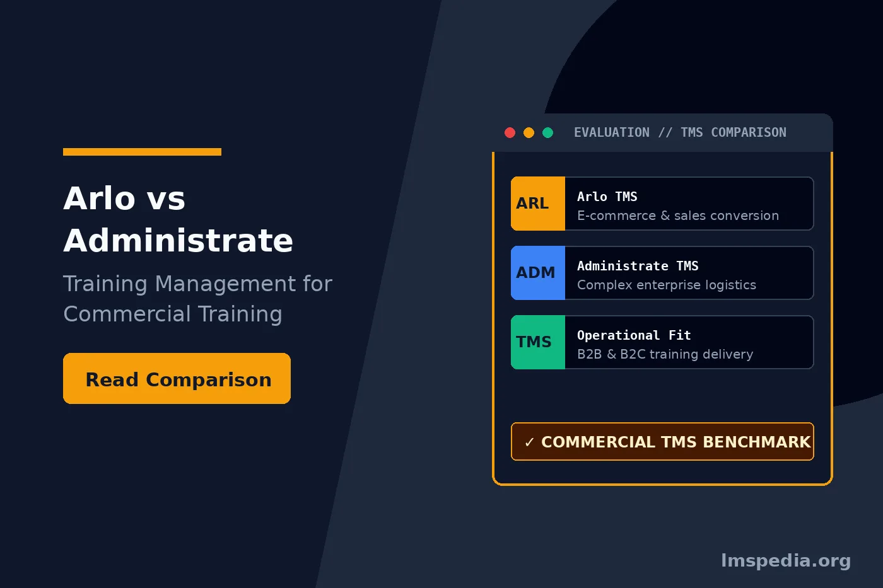Open the lmspedia.org link
883x588 pixels.
click(786, 560)
